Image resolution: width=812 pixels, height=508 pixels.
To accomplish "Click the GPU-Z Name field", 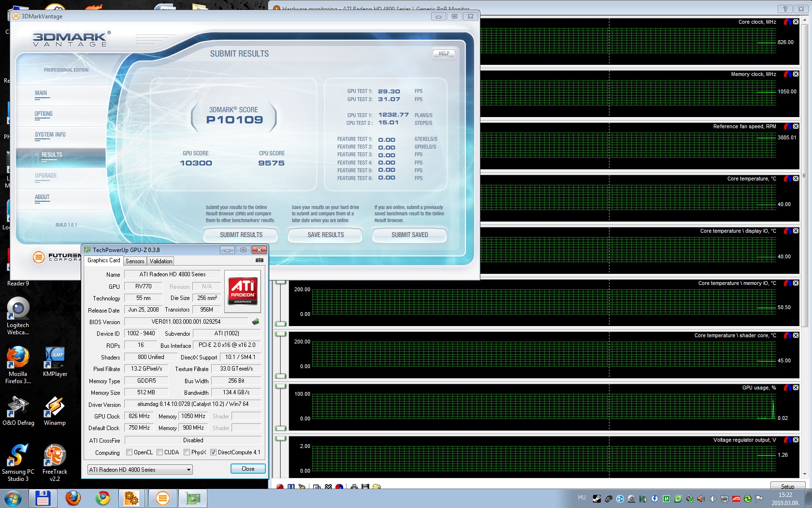I will (173, 274).
